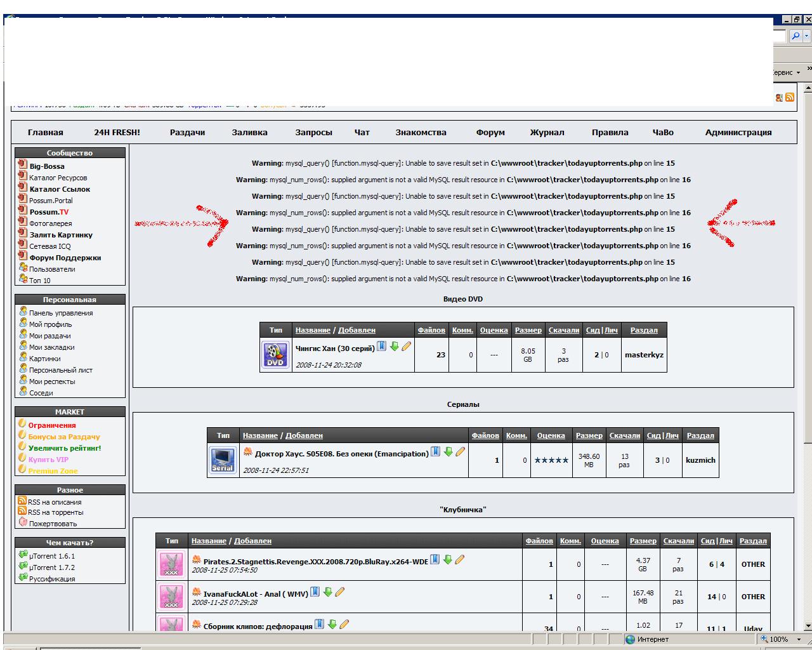The image size is (812, 650).
Task: Open the Доктор Хаус. S05E08 torrent title
Action: tap(342, 454)
